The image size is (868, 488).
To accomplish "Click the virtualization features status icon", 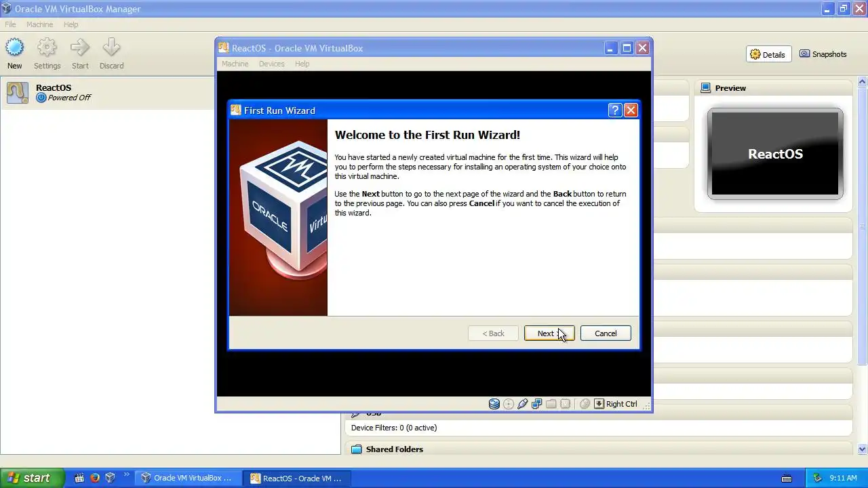I will [566, 404].
